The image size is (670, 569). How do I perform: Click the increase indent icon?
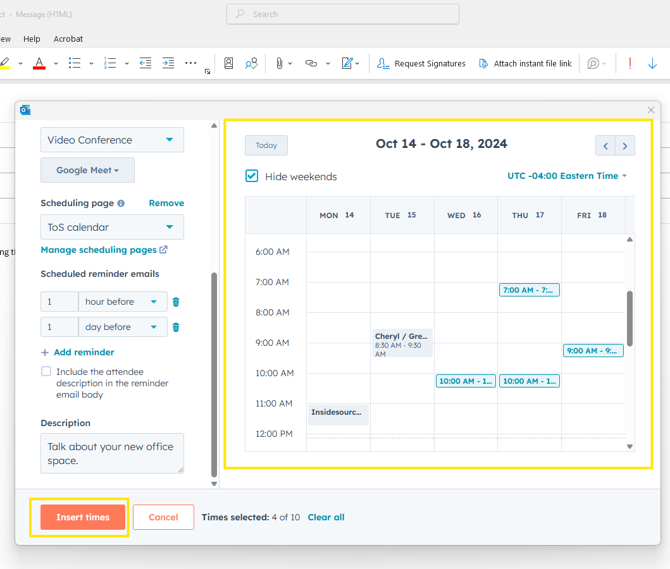point(168,63)
